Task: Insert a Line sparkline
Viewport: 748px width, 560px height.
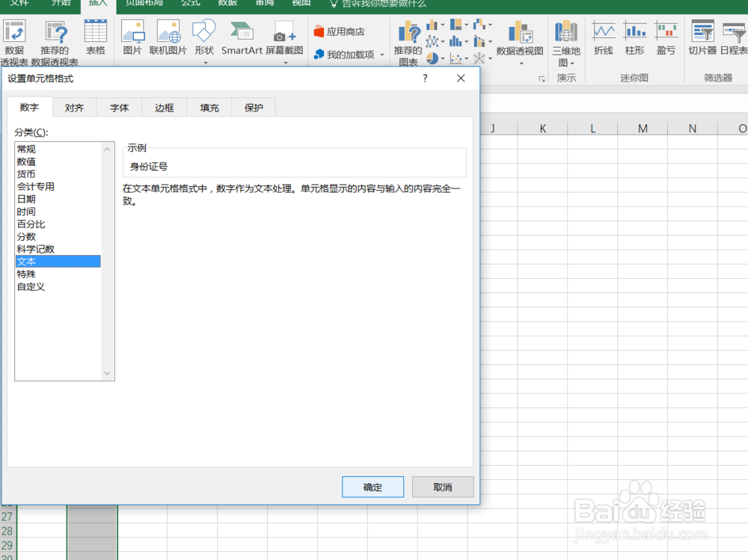Action: 604,37
